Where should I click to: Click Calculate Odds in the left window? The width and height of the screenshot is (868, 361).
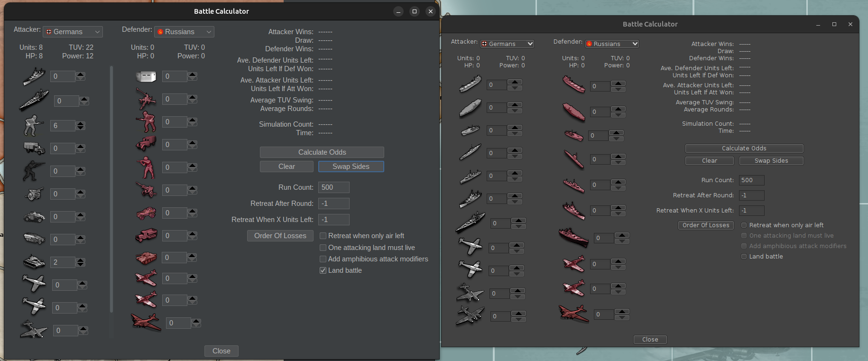(x=322, y=152)
